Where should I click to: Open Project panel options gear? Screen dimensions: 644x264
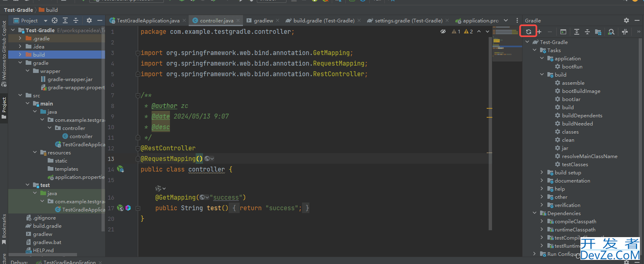pyautogui.click(x=89, y=20)
